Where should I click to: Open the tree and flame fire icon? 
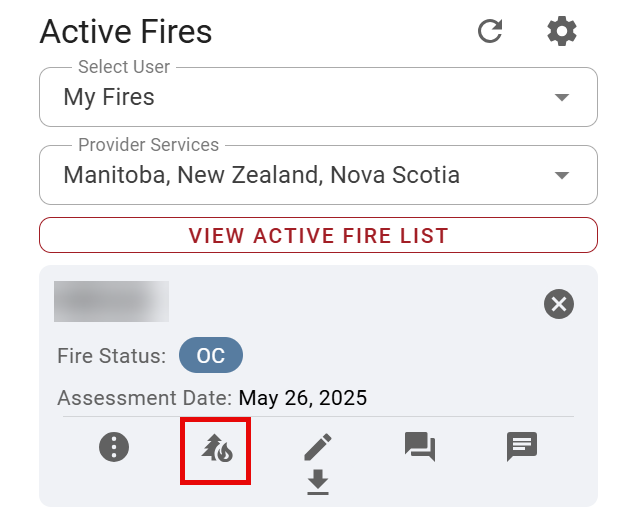tap(216, 447)
